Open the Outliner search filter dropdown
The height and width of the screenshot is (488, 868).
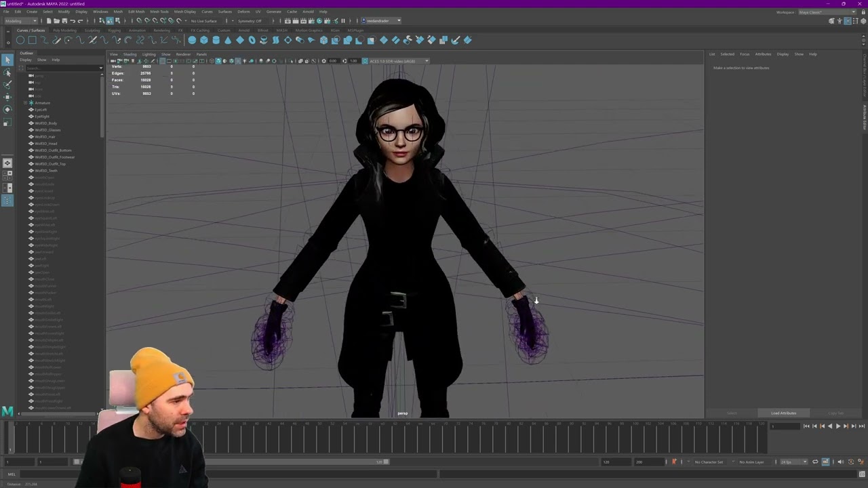point(101,68)
